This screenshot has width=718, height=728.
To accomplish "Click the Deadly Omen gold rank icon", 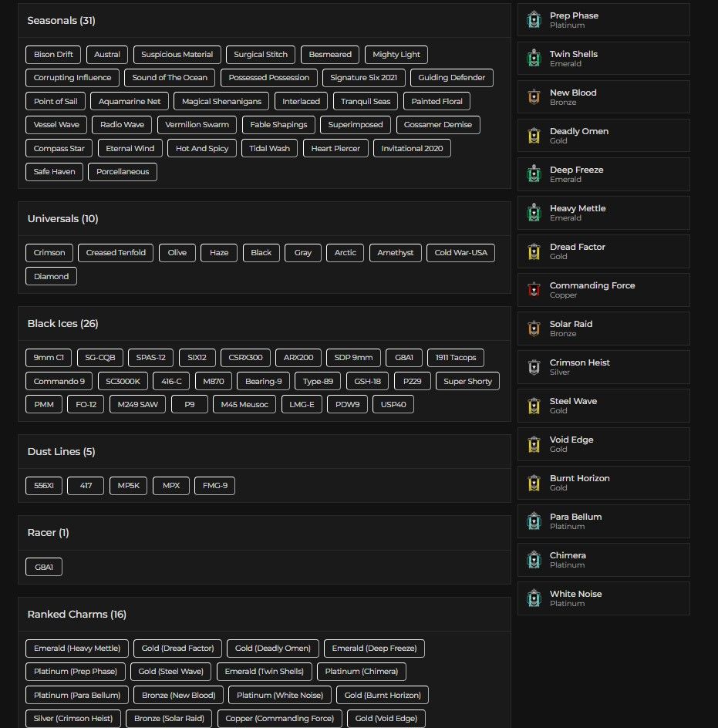I will pos(534,136).
